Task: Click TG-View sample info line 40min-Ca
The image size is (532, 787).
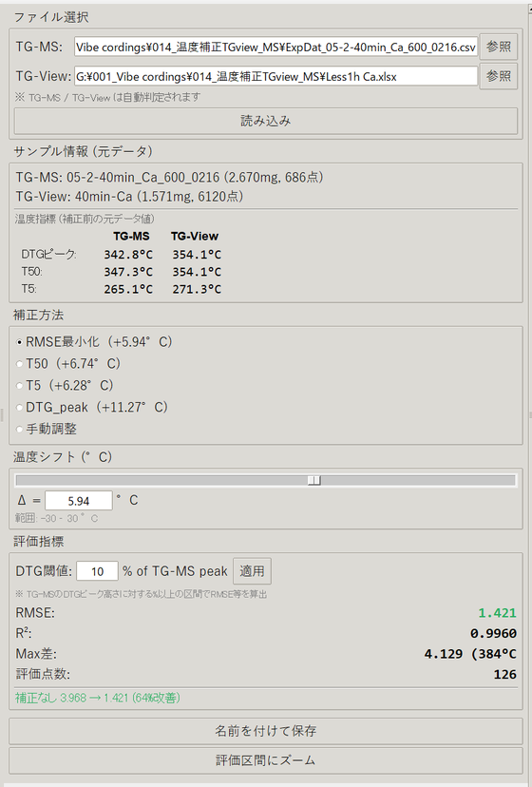Action: coord(129,196)
